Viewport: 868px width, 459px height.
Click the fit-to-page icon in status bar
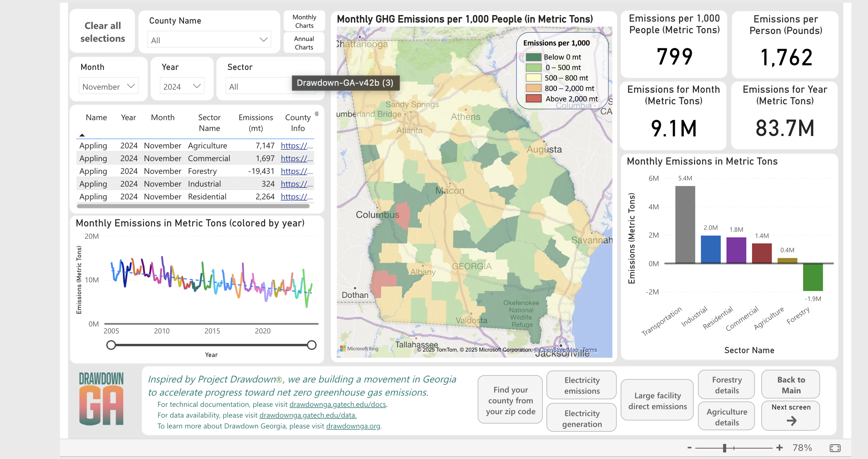835,448
